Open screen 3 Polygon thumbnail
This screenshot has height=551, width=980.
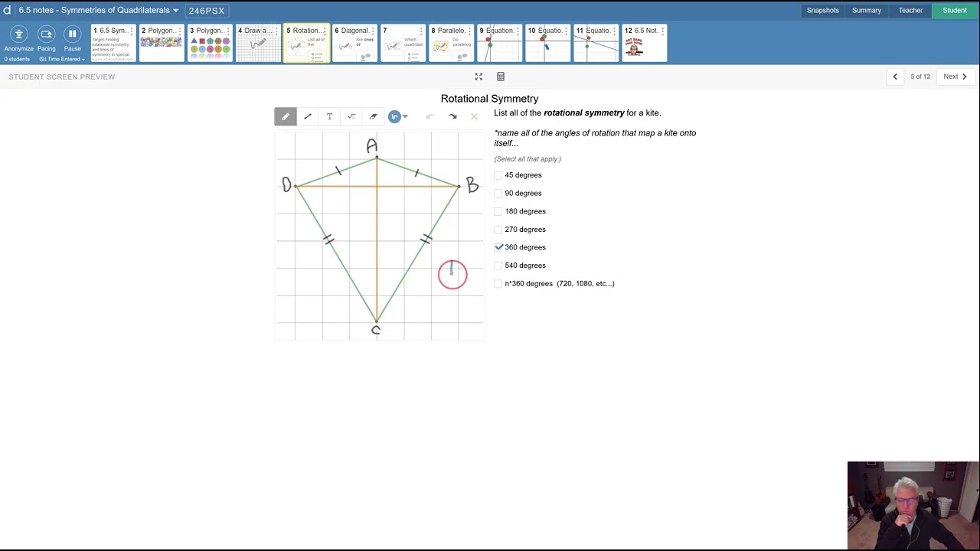tap(210, 43)
